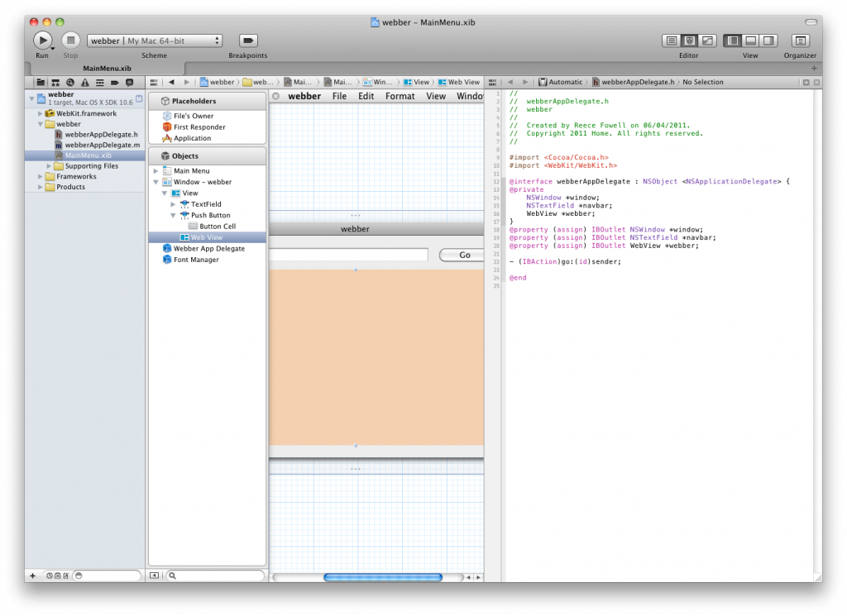Screen dimensions: 847x616
Task: Select the MainMenu.xib tab
Action: point(107,69)
